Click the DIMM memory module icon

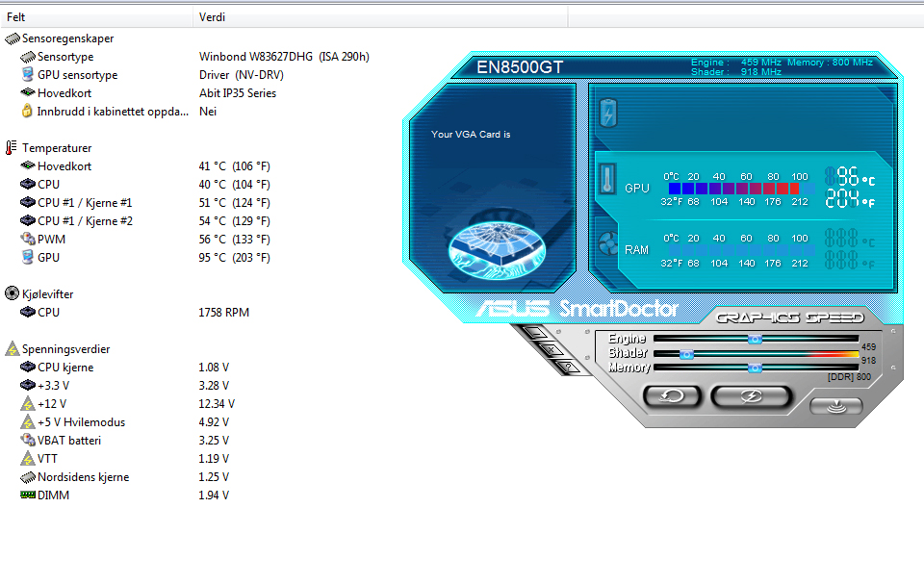point(28,495)
